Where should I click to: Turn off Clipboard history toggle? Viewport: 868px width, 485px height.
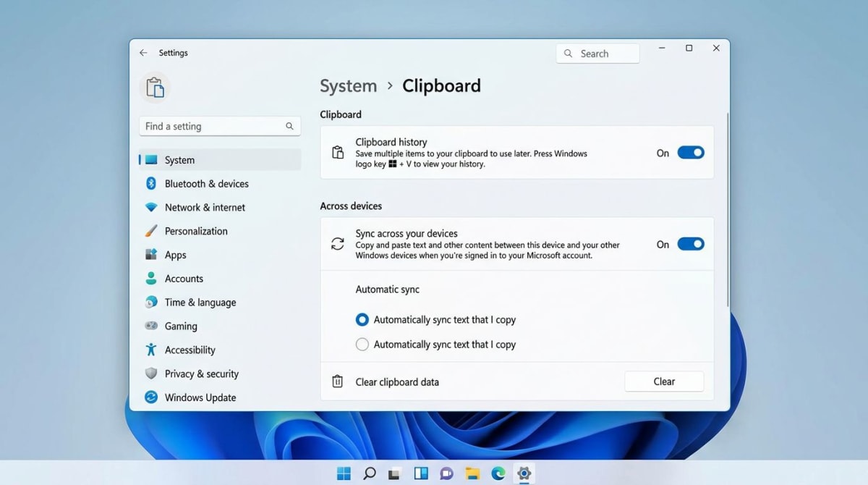pyautogui.click(x=691, y=153)
